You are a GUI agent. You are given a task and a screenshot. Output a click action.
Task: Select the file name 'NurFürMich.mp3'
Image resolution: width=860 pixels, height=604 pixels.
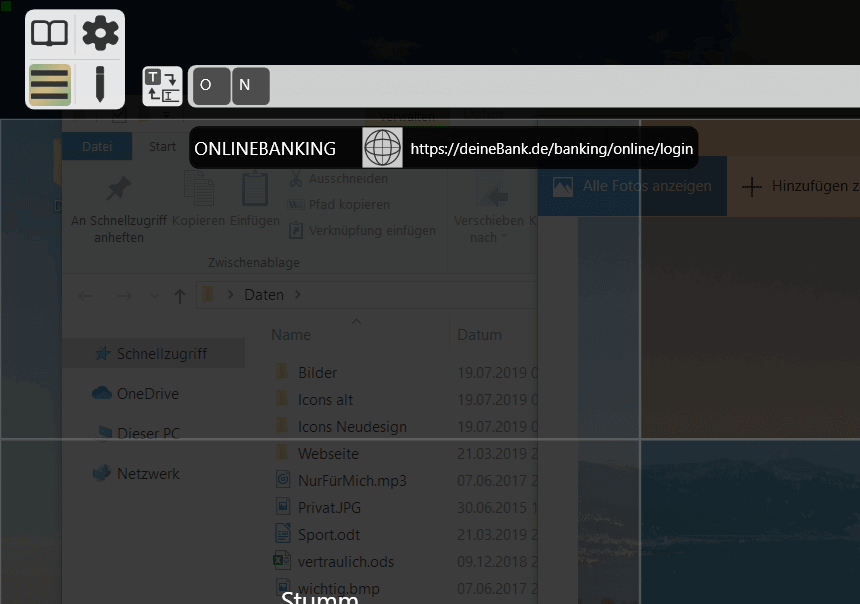pos(352,481)
